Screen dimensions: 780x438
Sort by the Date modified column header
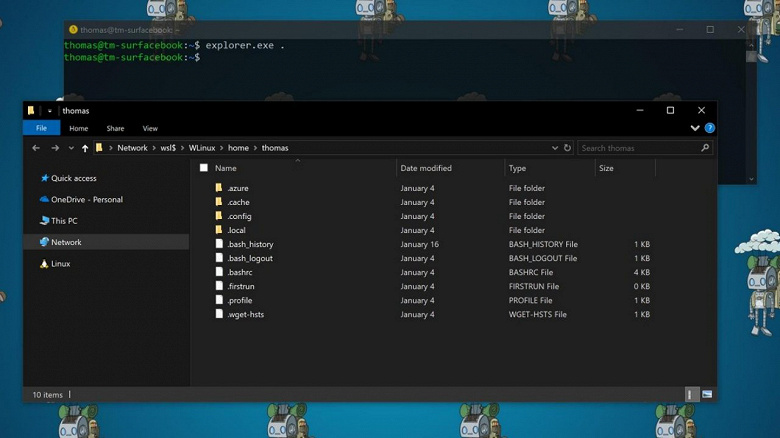(x=426, y=168)
